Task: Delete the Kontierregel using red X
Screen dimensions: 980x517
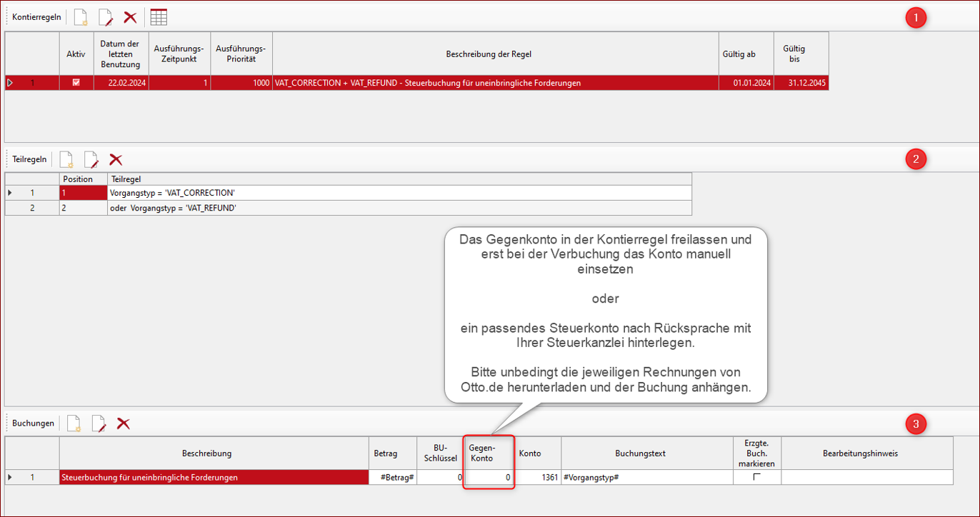Action: [130, 17]
